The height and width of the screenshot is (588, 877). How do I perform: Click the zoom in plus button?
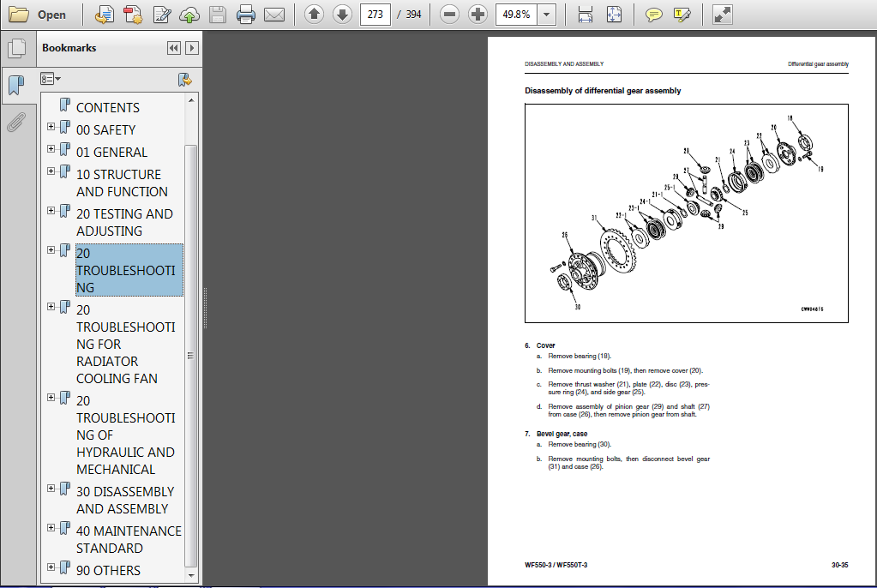click(478, 15)
